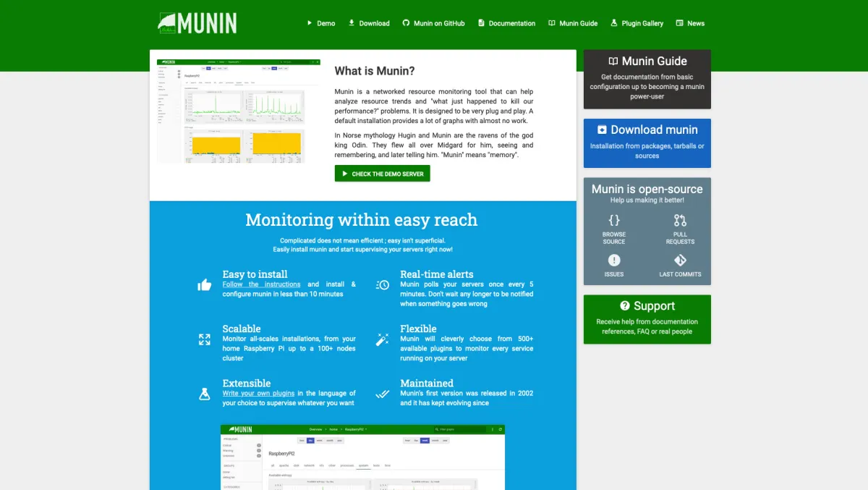Click the Plugin Gallery icon in the navigation
Screen dimensions: 868x490
click(614, 23)
